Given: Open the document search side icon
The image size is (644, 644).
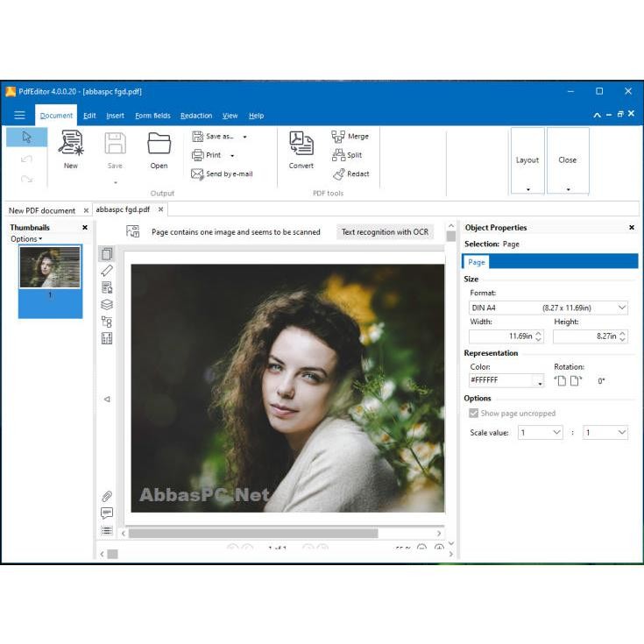Looking at the screenshot, I should click(x=107, y=287).
